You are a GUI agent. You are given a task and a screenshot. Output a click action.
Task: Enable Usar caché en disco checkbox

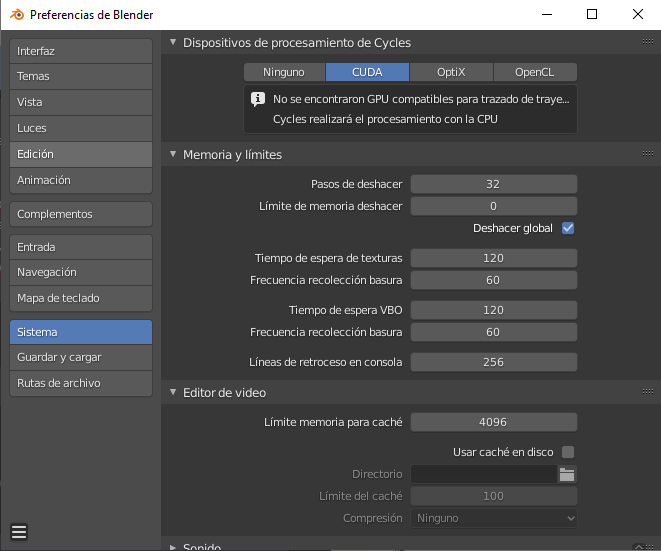pos(568,452)
